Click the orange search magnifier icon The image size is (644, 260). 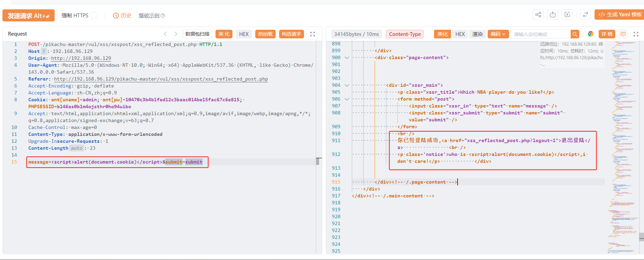click(575, 34)
